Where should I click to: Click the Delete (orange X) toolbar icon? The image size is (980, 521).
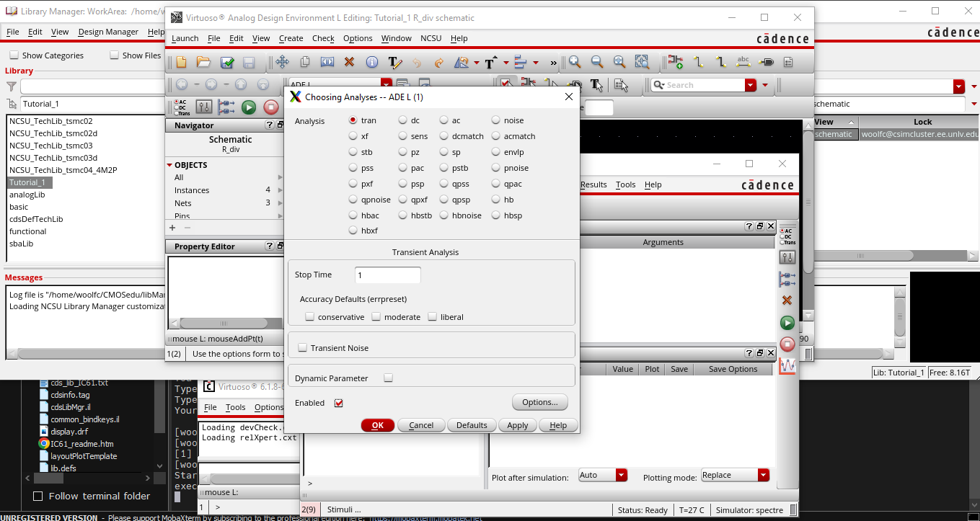pos(349,63)
